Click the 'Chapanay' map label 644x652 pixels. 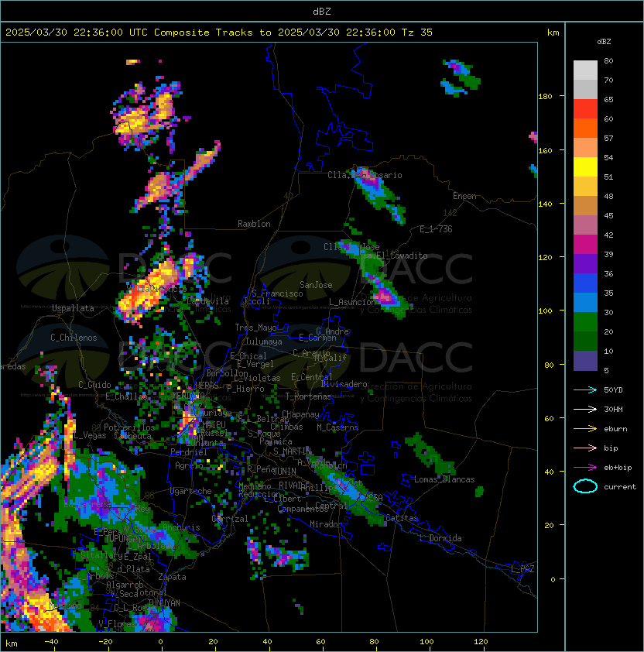coord(300,414)
